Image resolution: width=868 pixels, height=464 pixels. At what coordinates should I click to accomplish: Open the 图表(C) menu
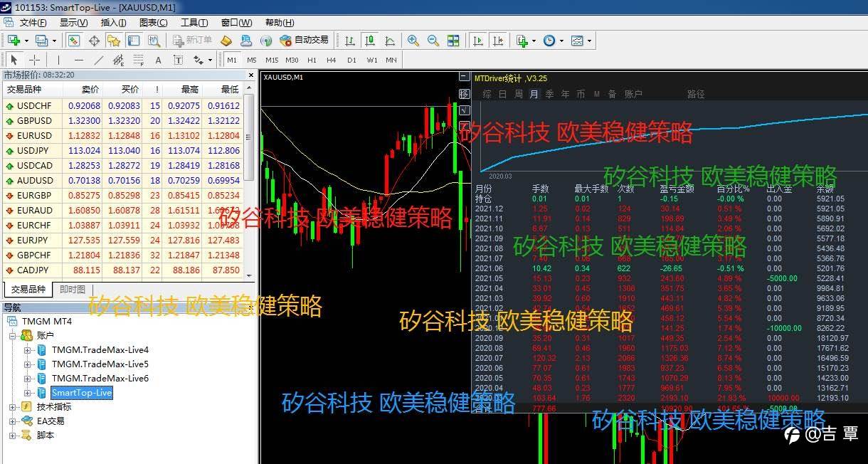click(153, 23)
